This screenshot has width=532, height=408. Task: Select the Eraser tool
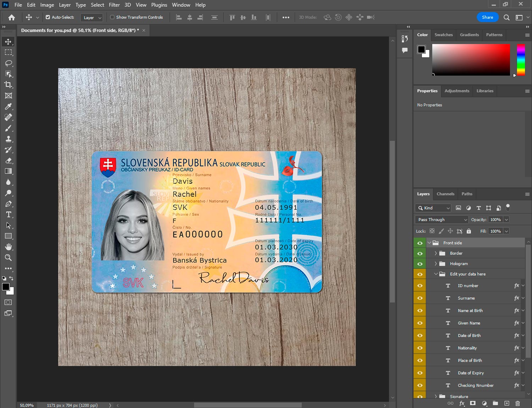click(x=9, y=161)
